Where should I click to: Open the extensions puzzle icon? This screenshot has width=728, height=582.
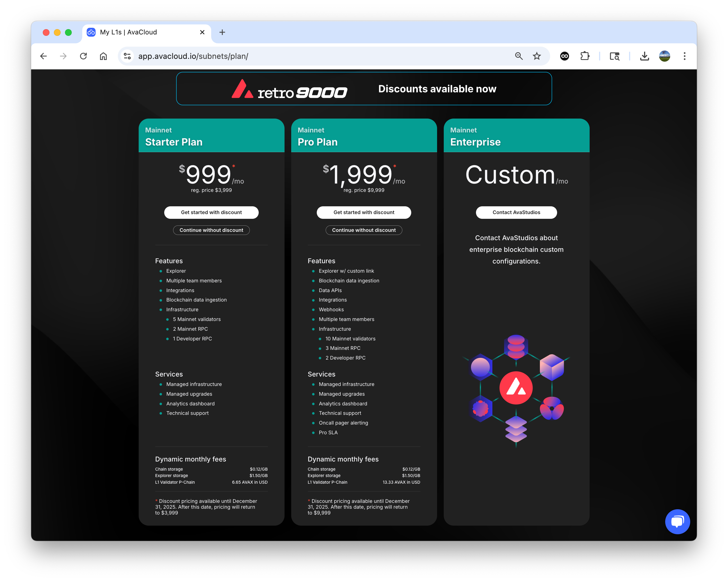tap(585, 56)
